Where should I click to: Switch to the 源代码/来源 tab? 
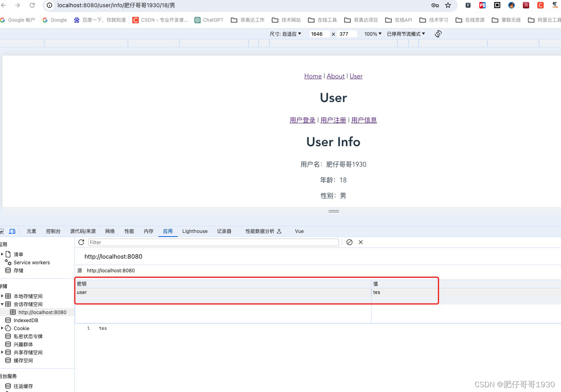coord(83,231)
